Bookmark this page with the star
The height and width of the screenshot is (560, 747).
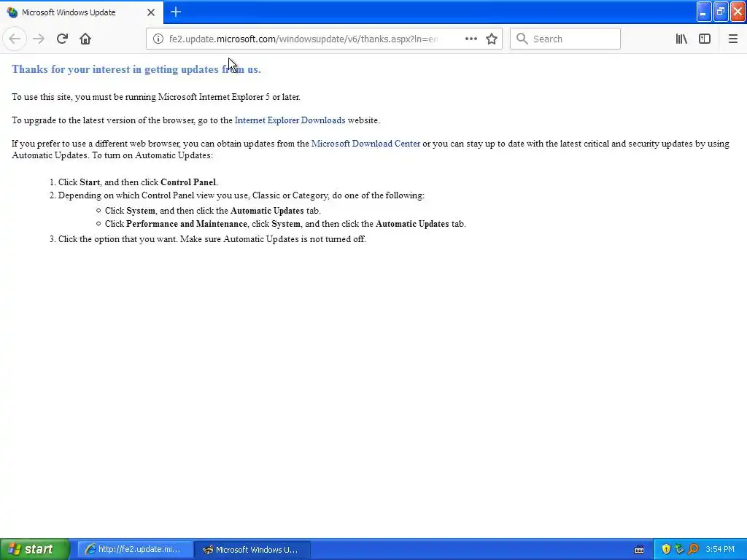pyautogui.click(x=492, y=39)
